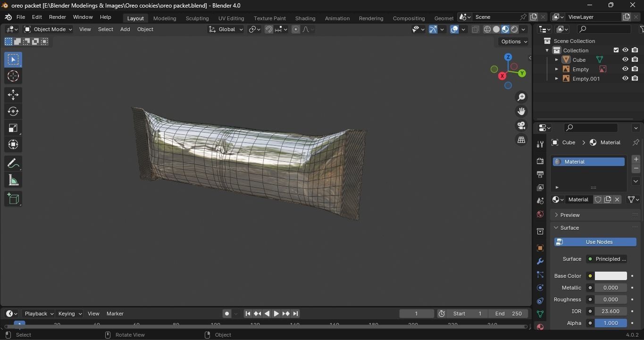Open the World properties tab
This screenshot has height=340, width=644.
pyautogui.click(x=540, y=214)
